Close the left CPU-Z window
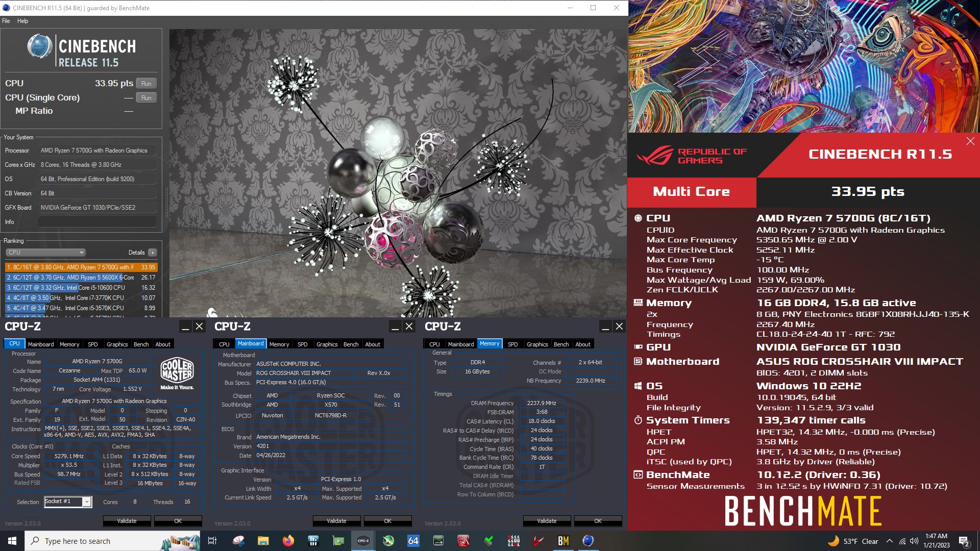This screenshot has width=980, height=551. click(x=200, y=327)
